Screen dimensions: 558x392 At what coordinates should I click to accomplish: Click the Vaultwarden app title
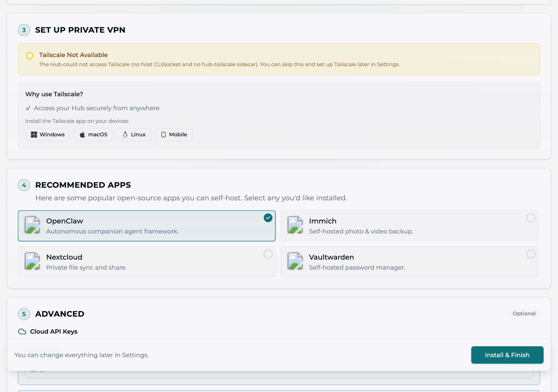click(331, 257)
